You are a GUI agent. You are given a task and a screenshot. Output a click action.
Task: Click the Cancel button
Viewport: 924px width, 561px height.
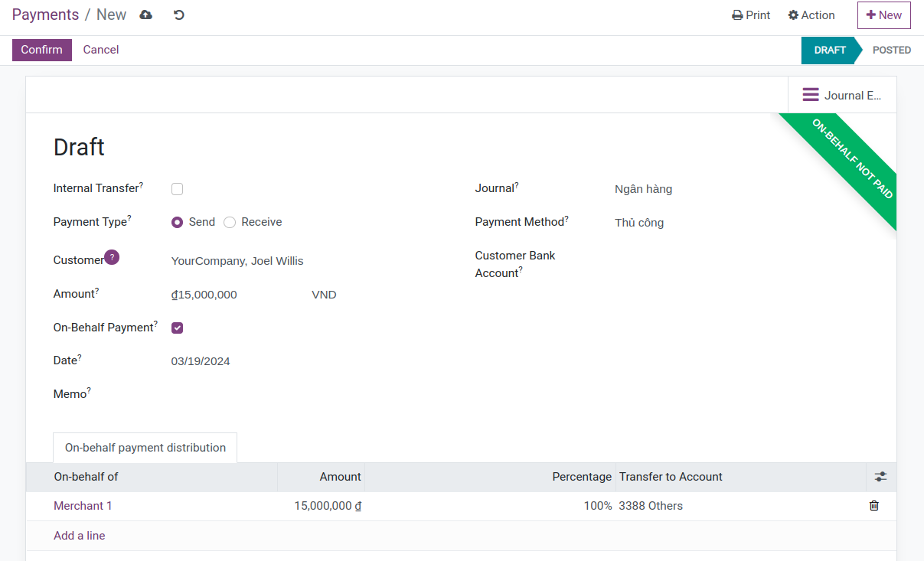tap(101, 50)
